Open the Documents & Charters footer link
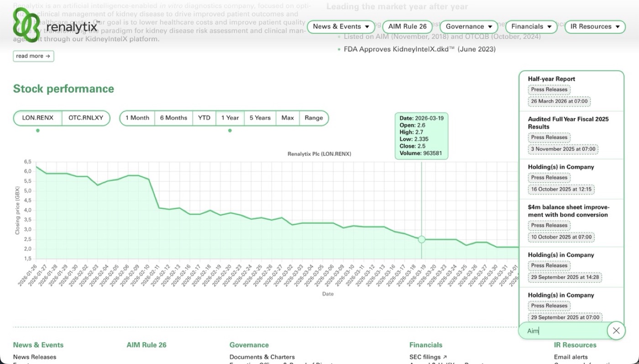This screenshot has width=639, height=364. 262,357
